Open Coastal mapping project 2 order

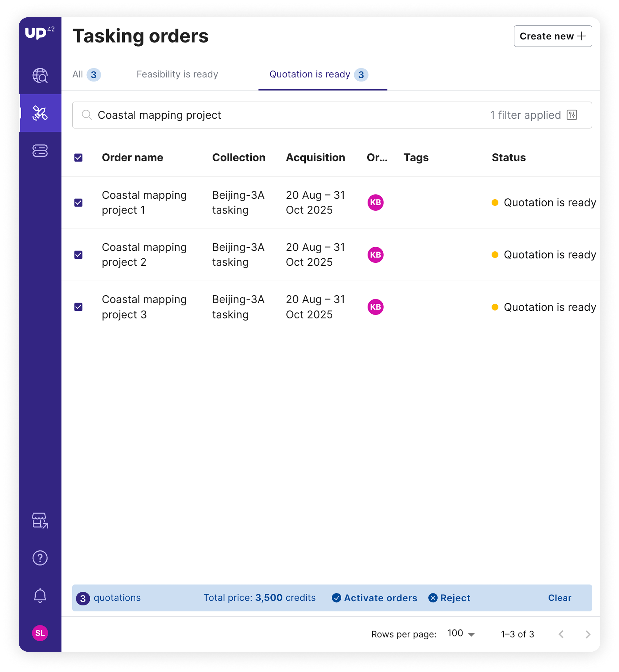pyautogui.click(x=144, y=254)
